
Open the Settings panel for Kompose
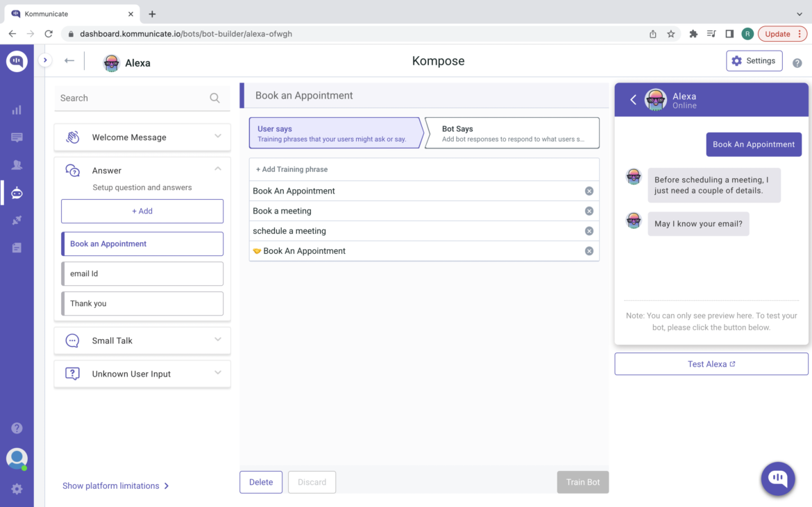[x=754, y=60]
